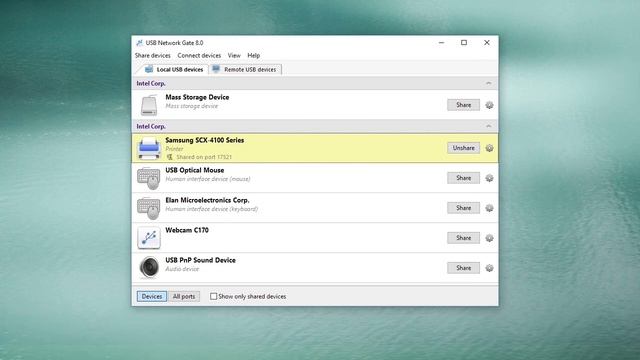Maximize the USB Network Gate window
Screen dimensions: 640x360
pyautogui.click(x=464, y=42)
